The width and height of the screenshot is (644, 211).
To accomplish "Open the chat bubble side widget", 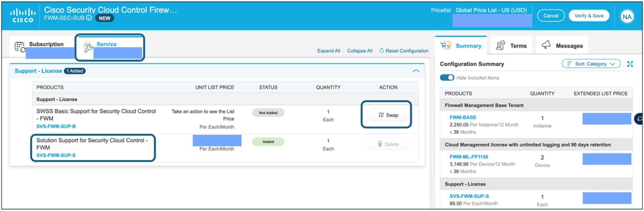I will [639, 119].
